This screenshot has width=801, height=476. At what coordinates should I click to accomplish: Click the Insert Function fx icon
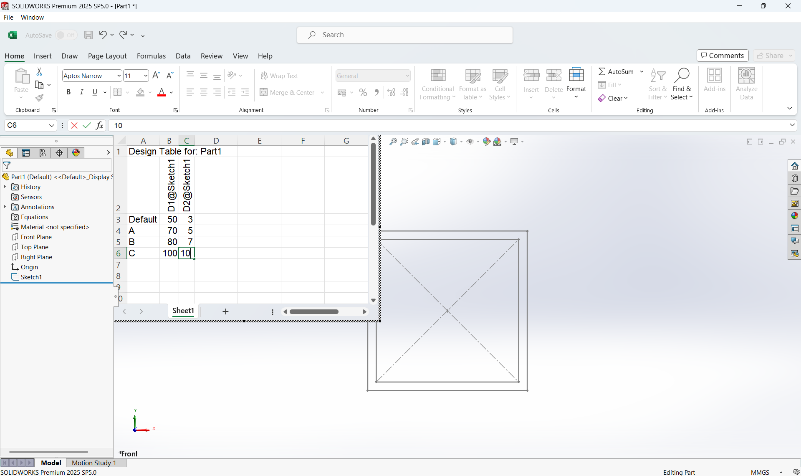[x=99, y=126]
